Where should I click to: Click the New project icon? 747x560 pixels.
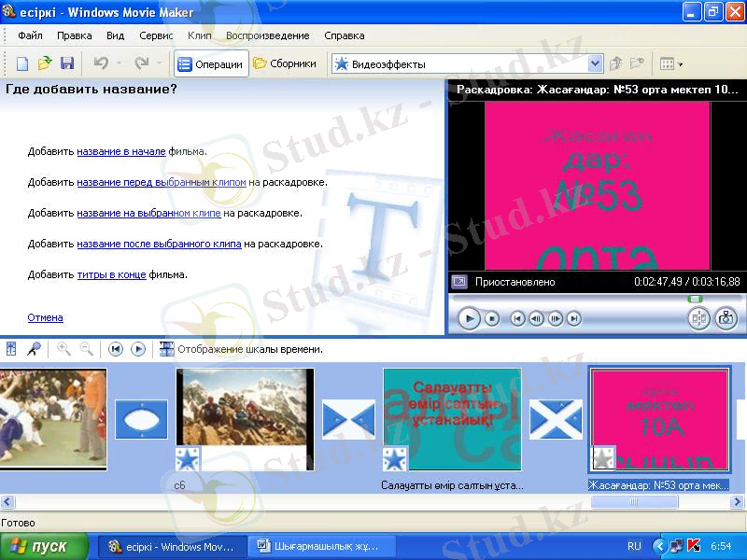click(22, 63)
